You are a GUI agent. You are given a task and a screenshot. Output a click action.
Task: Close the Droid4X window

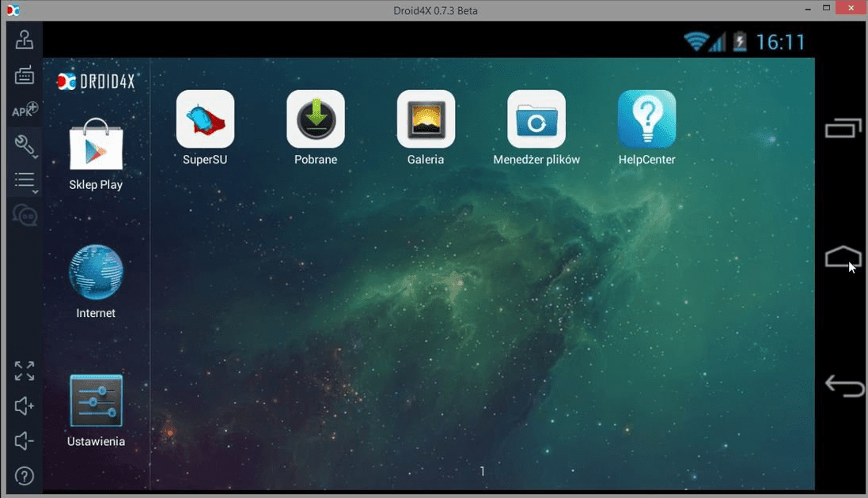click(851, 8)
